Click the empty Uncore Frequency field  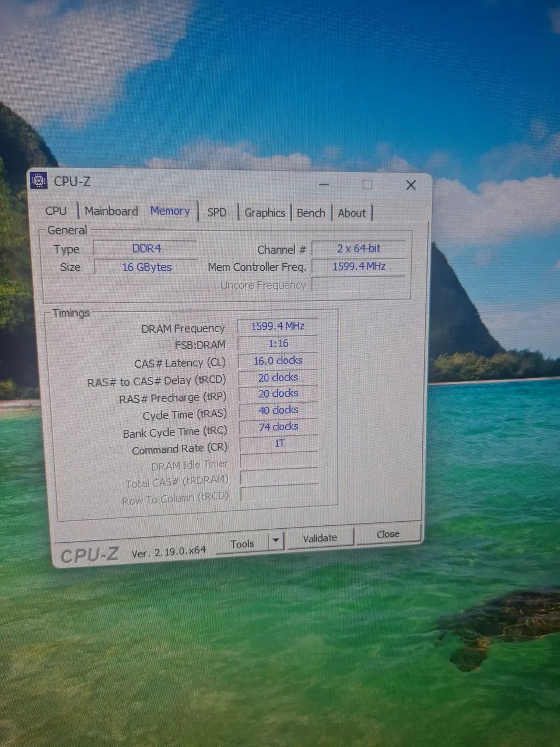(359, 284)
